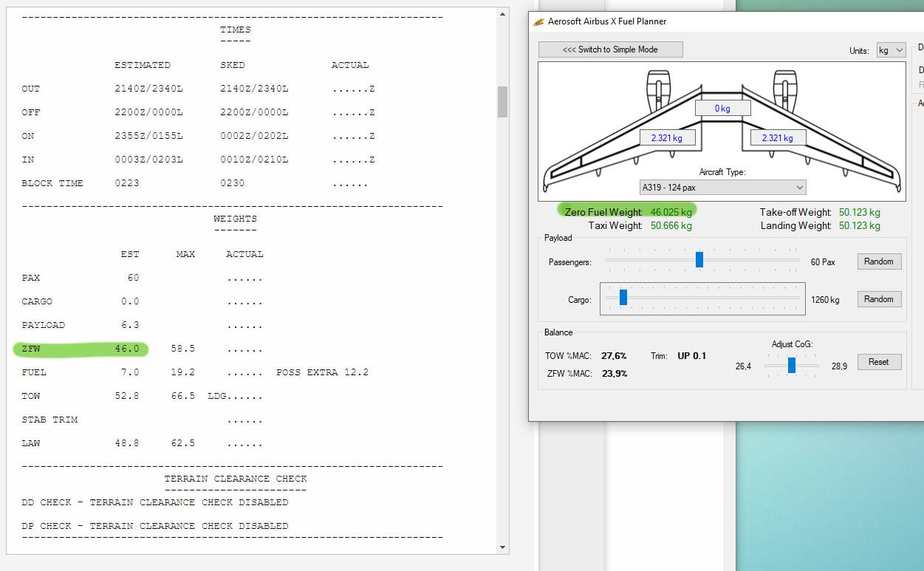Click the Cargo slider handle

(x=623, y=298)
